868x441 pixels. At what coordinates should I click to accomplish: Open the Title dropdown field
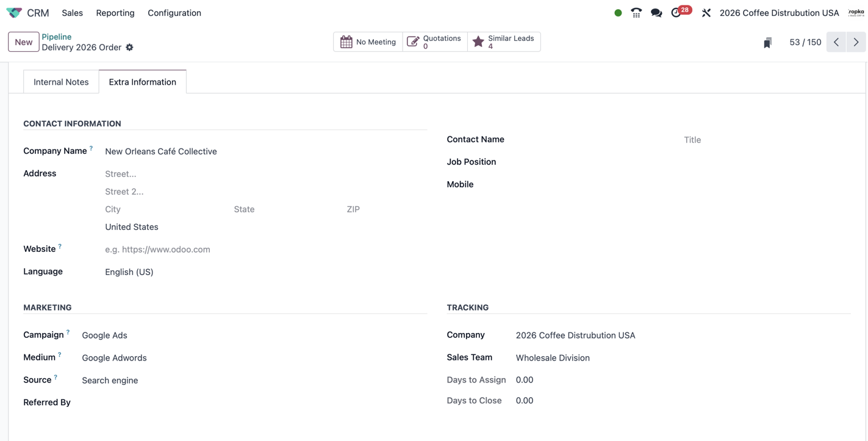click(767, 140)
